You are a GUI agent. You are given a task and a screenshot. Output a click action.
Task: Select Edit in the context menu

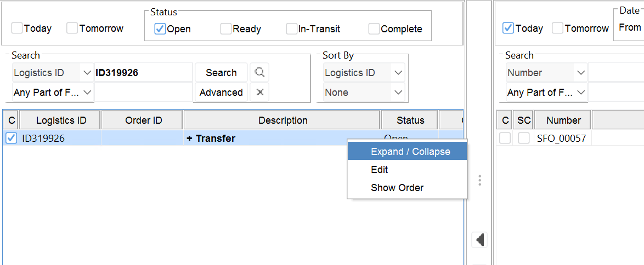[380, 170]
